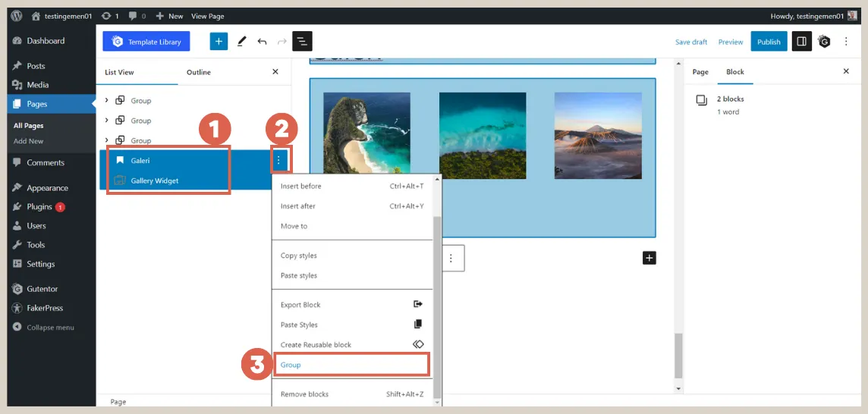Choose Insert before from context menu
The image size is (868, 414).
click(x=352, y=186)
